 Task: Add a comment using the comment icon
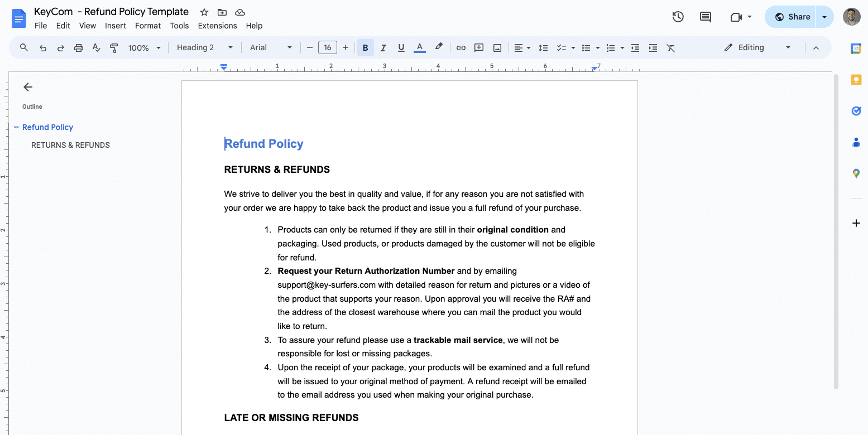(478, 47)
